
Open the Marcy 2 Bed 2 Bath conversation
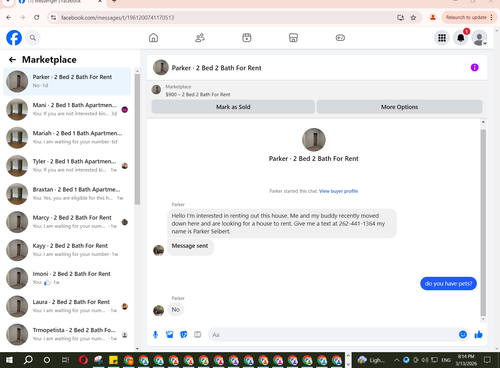[x=67, y=222]
